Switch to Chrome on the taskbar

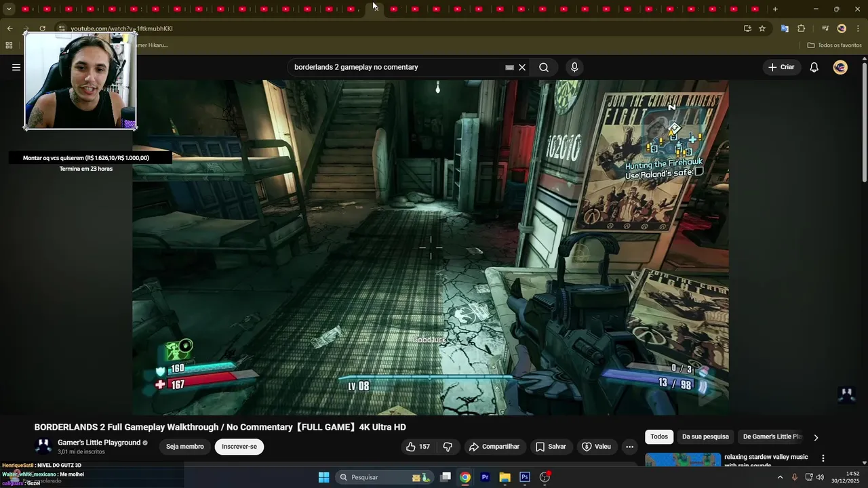click(465, 477)
